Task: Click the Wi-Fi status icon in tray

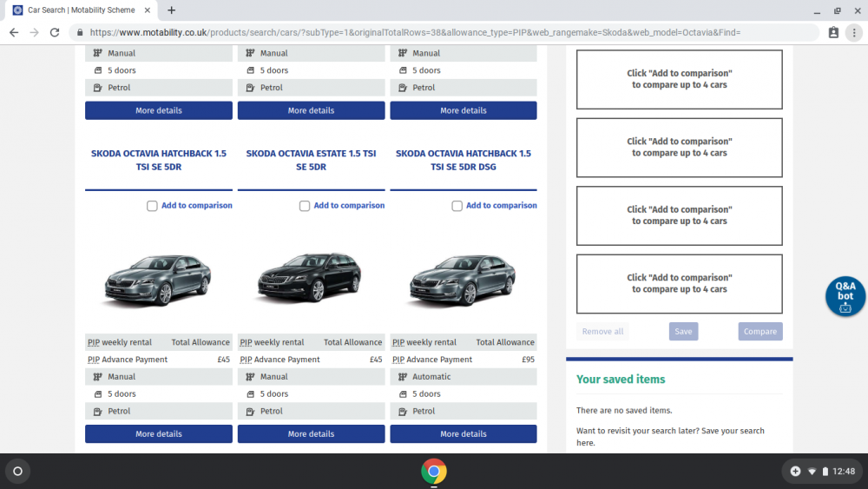Action: tap(812, 472)
